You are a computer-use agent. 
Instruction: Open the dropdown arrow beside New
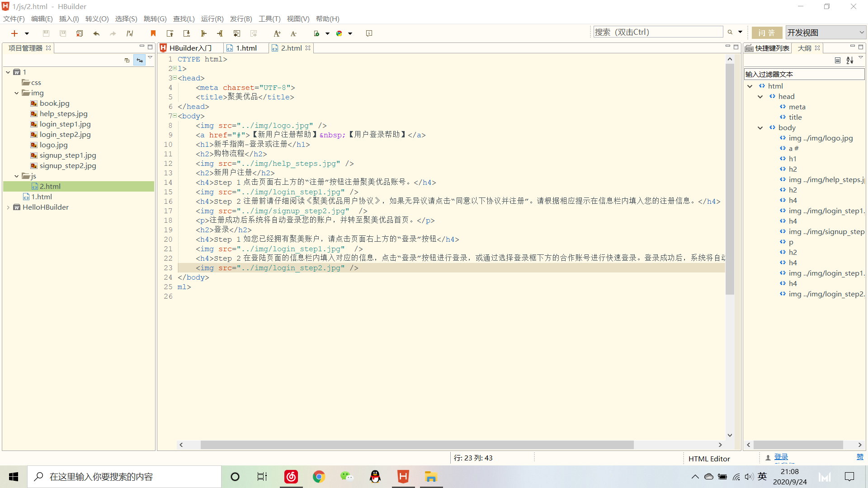[27, 33]
